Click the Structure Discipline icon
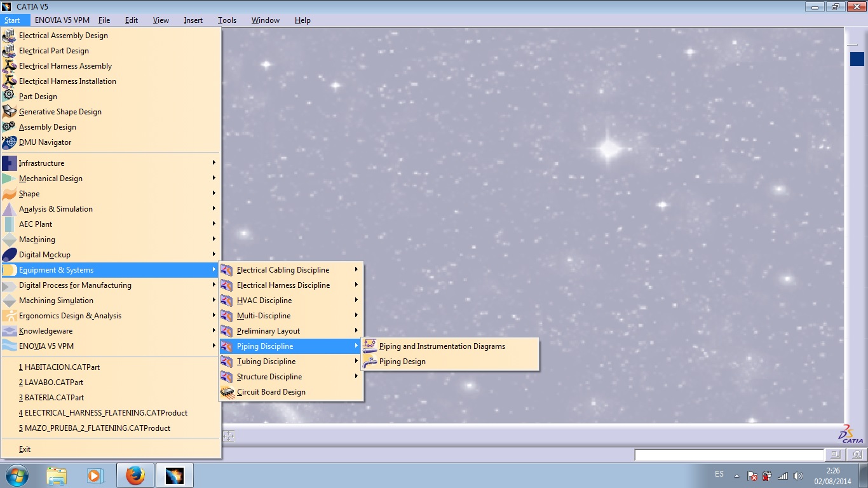868x488 pixels. (227, 377)
